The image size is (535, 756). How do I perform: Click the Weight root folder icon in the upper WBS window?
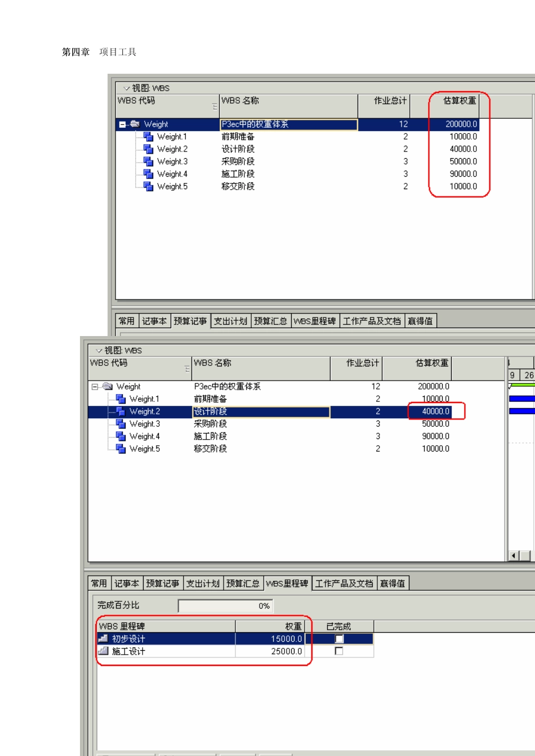(x=135, y=124)
